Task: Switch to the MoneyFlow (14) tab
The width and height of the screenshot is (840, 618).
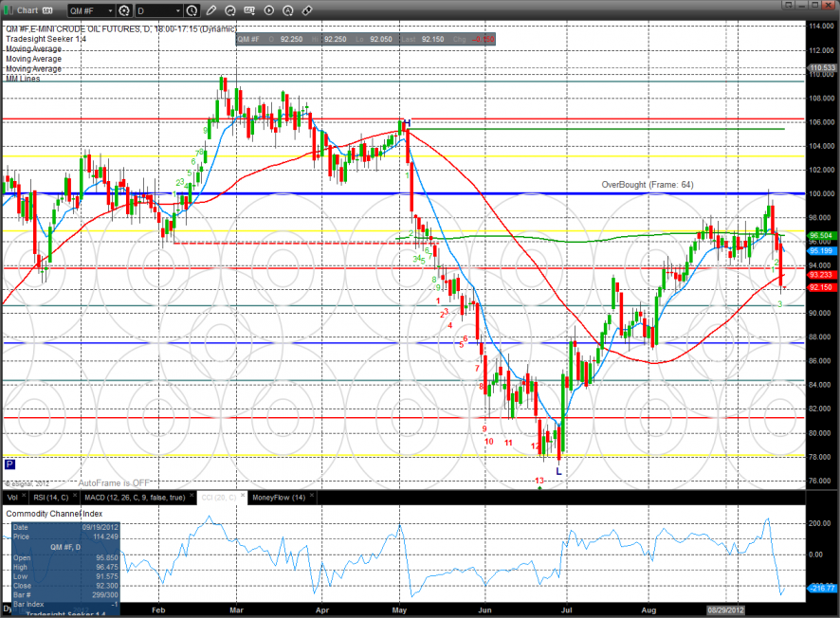Action: (279, 497)
